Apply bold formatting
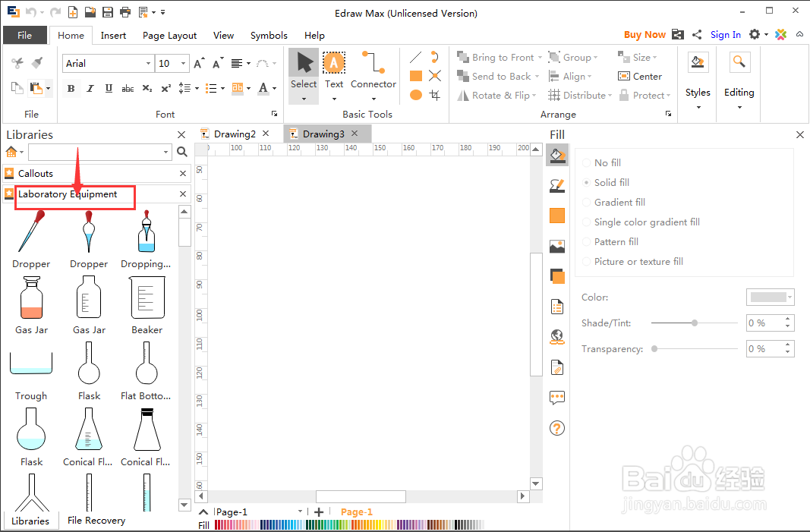Screen dimensions: 810x532 [x=71, y=88]
